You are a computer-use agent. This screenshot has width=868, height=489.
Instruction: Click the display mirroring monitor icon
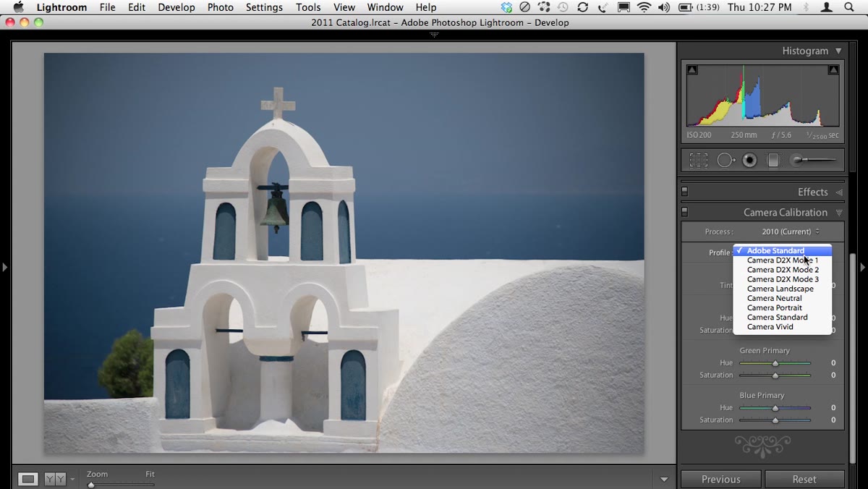(624, 7)
